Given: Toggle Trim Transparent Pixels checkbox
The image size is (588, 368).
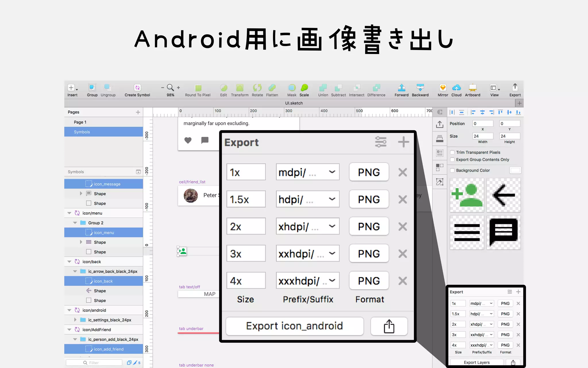Looking at the screenshot, I should pyautogui.click(x=452, y=152).
